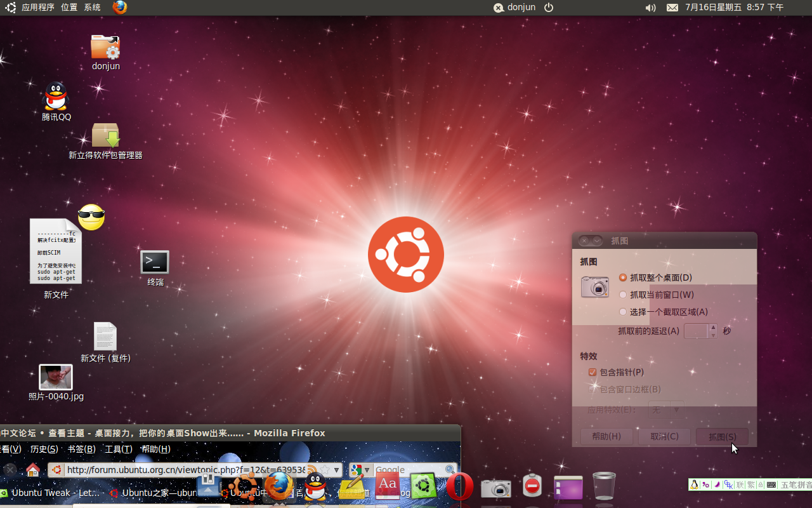Click the camera image in 抓图 dialog
This screenshot has width=812, height=508.
595,286
